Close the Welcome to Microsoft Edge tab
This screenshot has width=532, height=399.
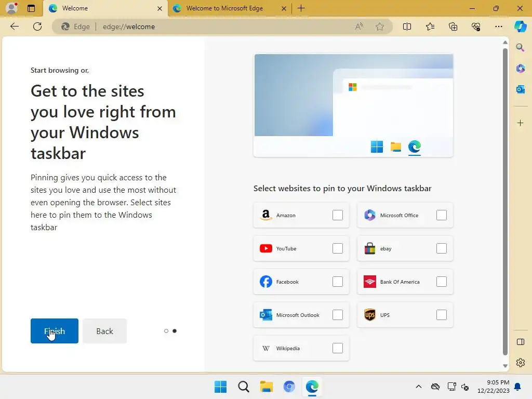[x=284, y=8]
